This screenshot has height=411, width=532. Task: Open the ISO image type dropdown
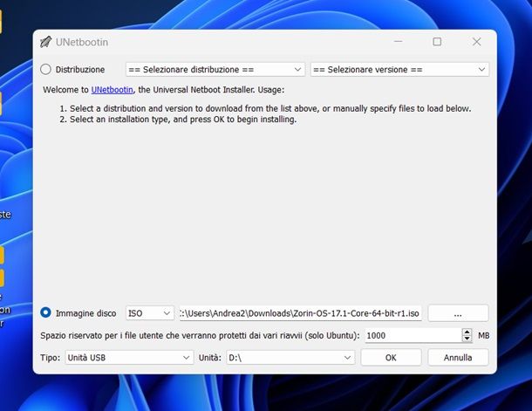[x=150, y=313]
